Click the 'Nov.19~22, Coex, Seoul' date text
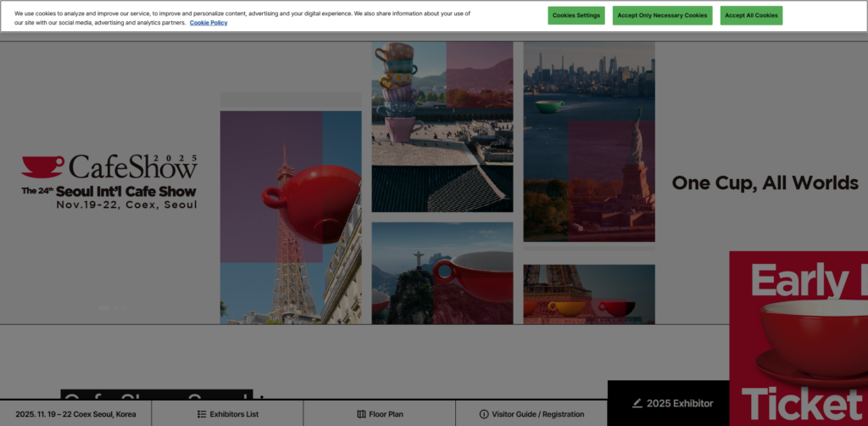This screenshot has width=868, height=426. 126,205
